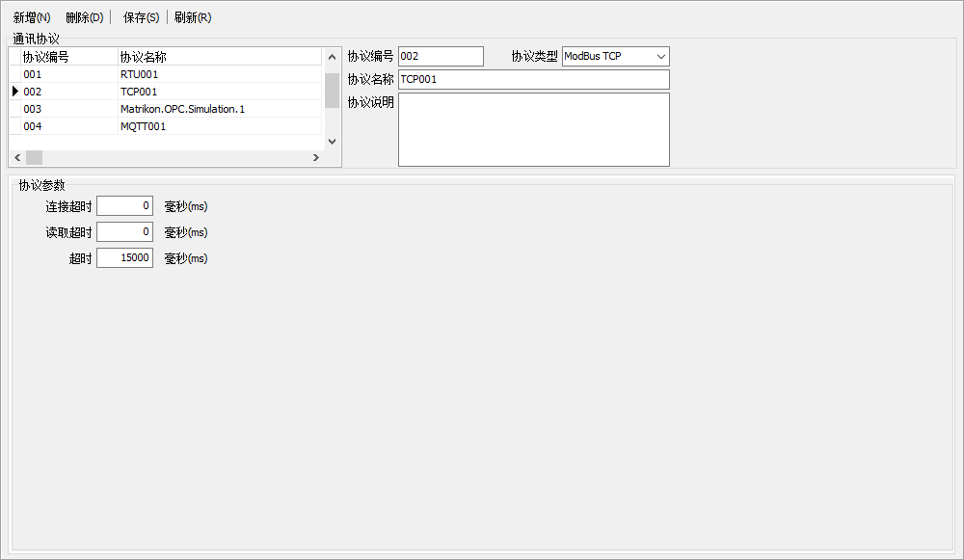This screenshot has height=560, width=964.
Task: Focus the 协议编号 input field
Action: (441, 56)
